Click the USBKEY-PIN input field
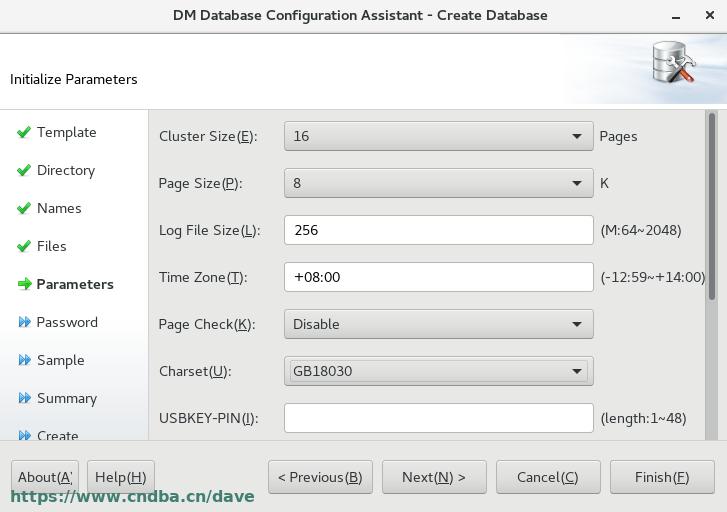This screenshot has height=512, width=727. tap(439, 418)
